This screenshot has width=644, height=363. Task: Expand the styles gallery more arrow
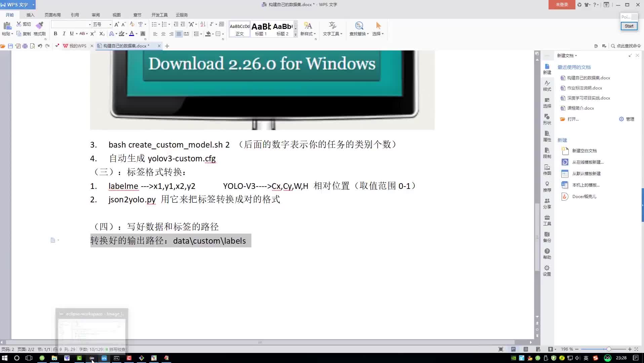pyautogui.click(x=295, y=35)
